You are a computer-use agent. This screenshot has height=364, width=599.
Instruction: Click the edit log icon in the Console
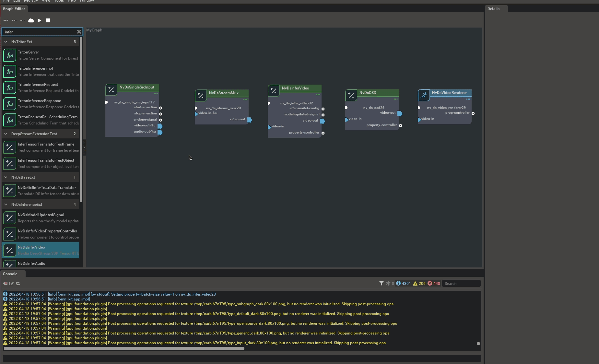12,284
